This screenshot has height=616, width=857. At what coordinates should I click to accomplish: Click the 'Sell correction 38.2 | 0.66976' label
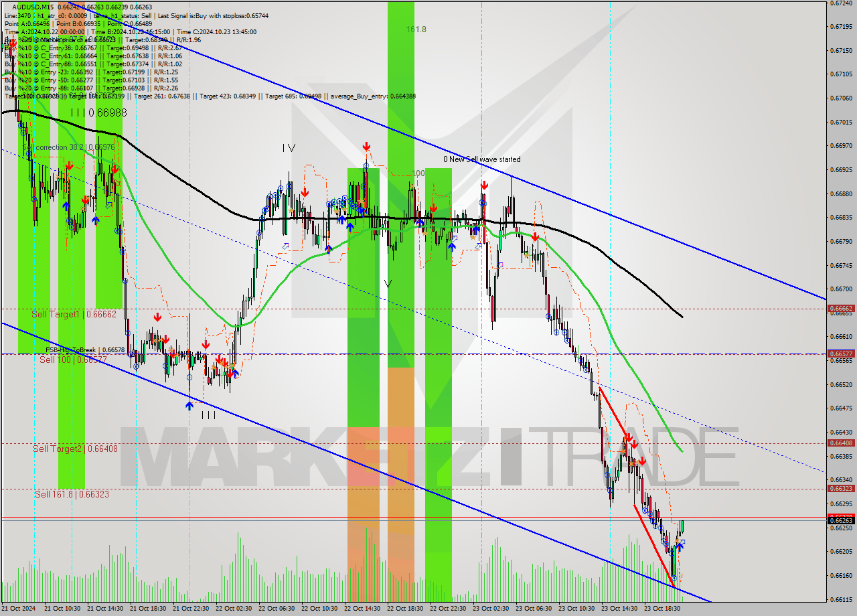[68, 147]
